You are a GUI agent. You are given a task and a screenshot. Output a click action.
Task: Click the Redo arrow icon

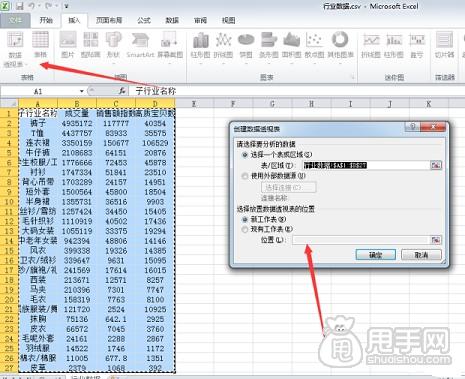[x=48, y=6]
